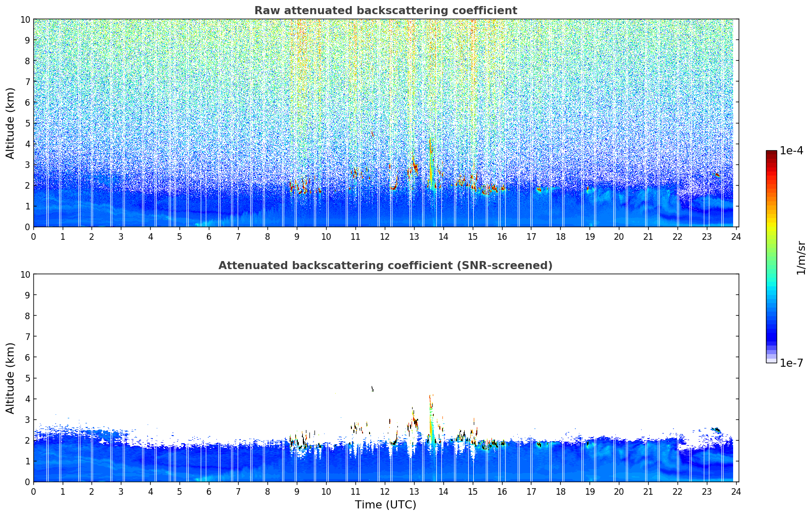Click the 1e-4 colorbar top label
The height and width of the screenshot is (516, 812).
(791, 151)
